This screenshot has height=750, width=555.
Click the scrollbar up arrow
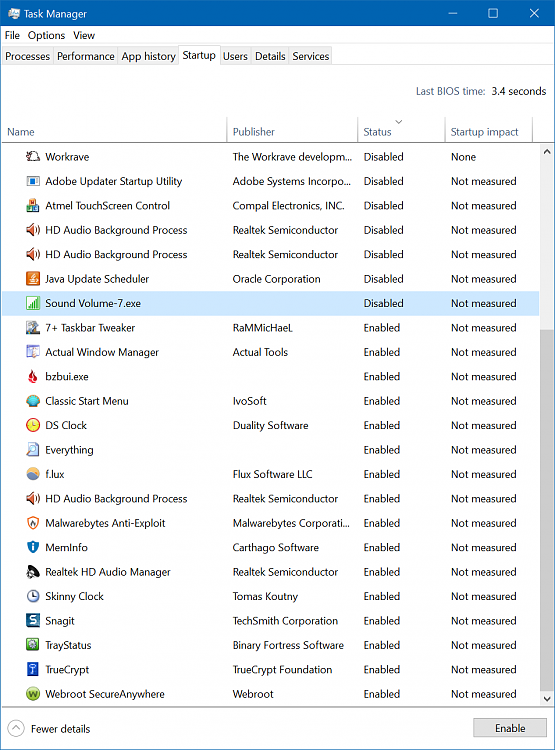(547, 152)
